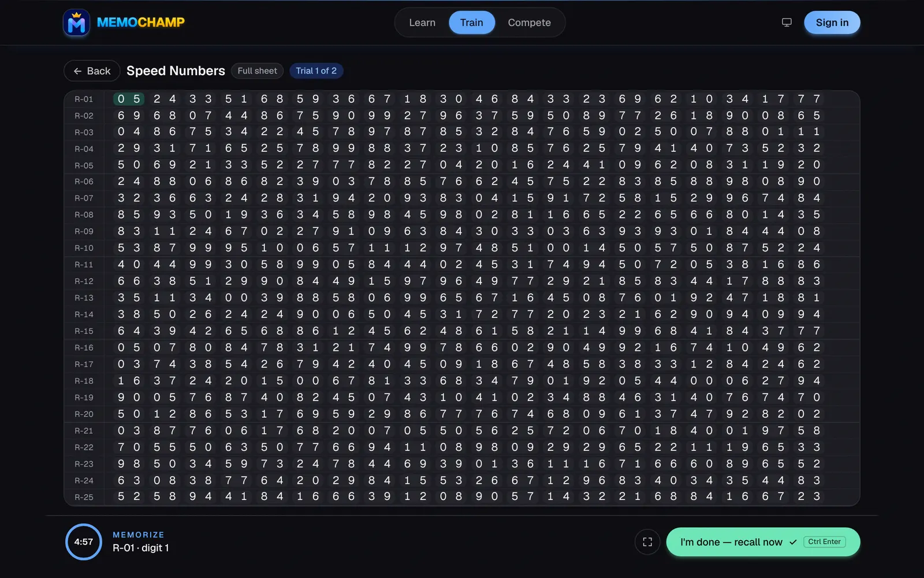
Task: Click the Speed Numbers heading
Action: point(176,71)
